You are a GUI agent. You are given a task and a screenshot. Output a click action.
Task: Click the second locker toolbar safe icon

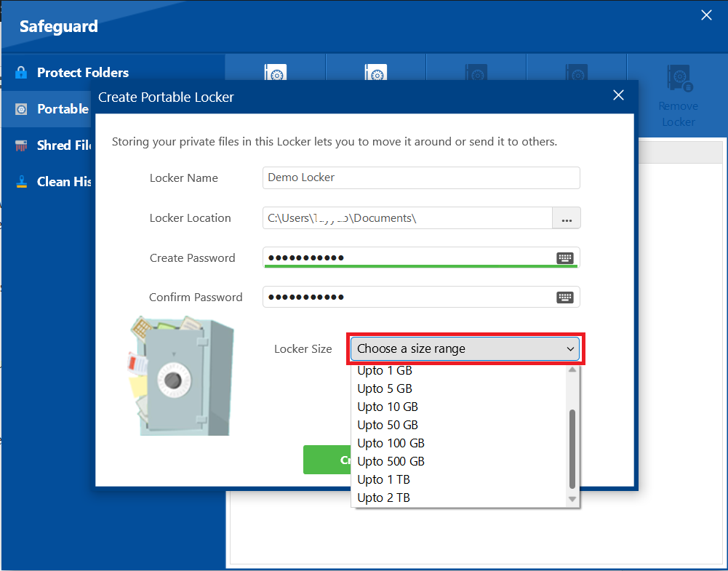[x=375, y=73]
